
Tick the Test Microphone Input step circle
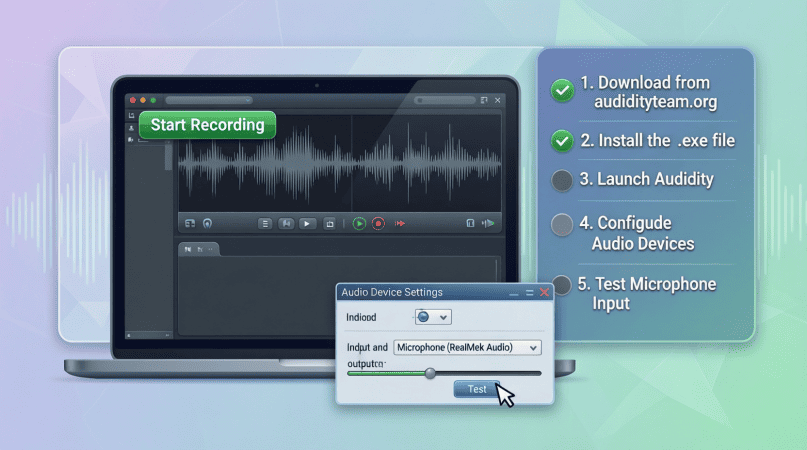click(563, 285)
